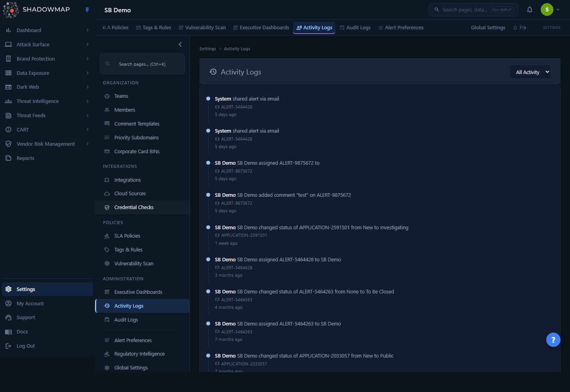Click the Data Exposure storage icon
The image size is (570, 392).
coord(8,73)
